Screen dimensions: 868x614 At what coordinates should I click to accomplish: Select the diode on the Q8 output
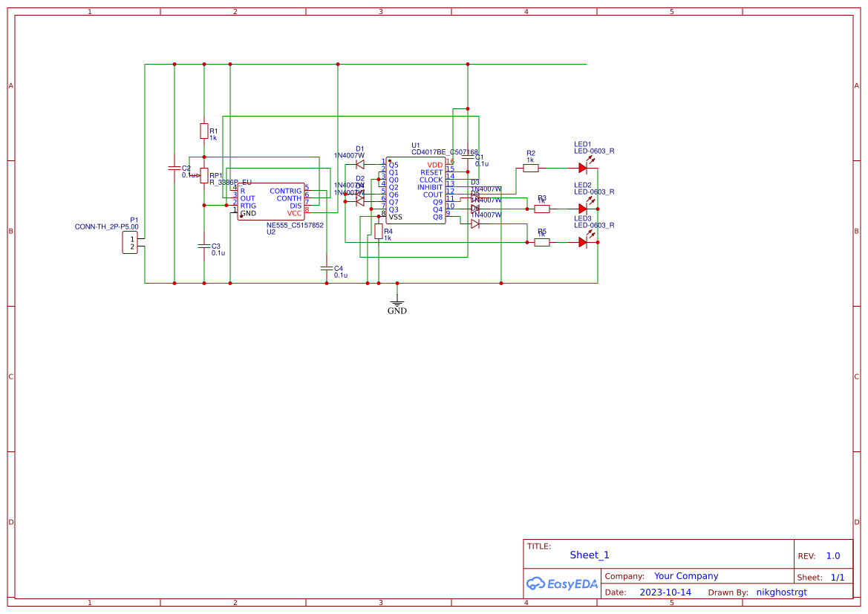[475, 223]
